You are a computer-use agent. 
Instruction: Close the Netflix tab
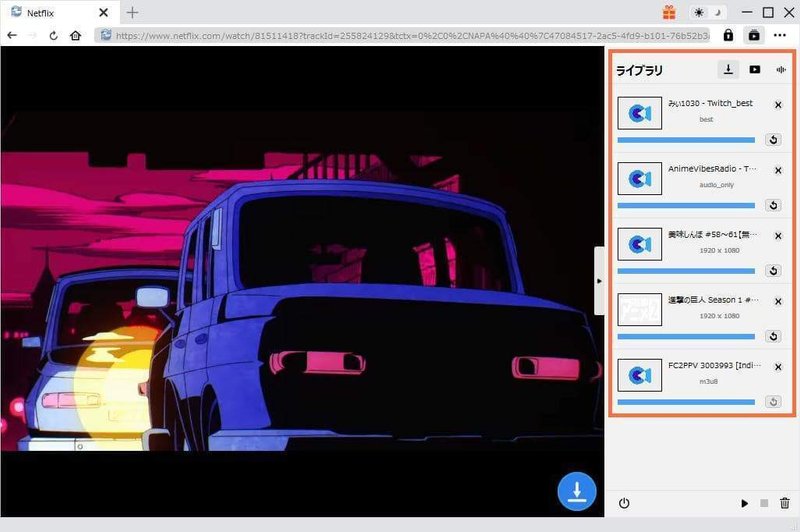coord(104,12)
